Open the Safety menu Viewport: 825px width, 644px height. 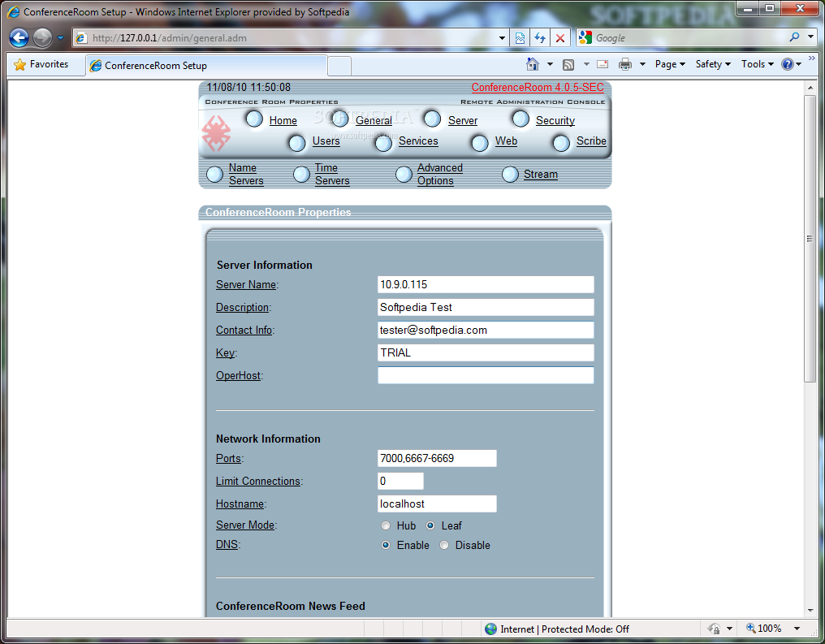click(713, 64)
